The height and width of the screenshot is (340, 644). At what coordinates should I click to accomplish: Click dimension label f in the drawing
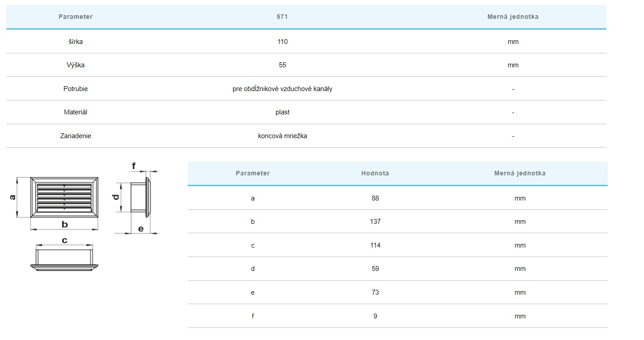point(134,166)
